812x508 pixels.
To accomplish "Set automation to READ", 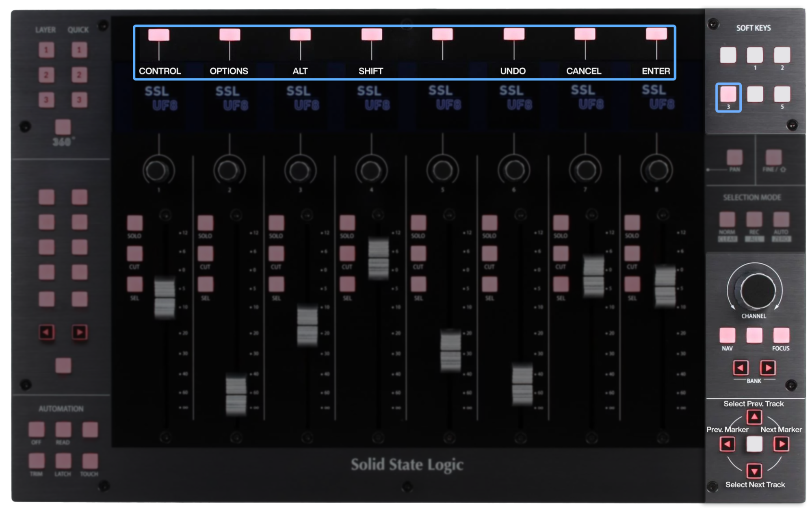I will pos(63,430).
